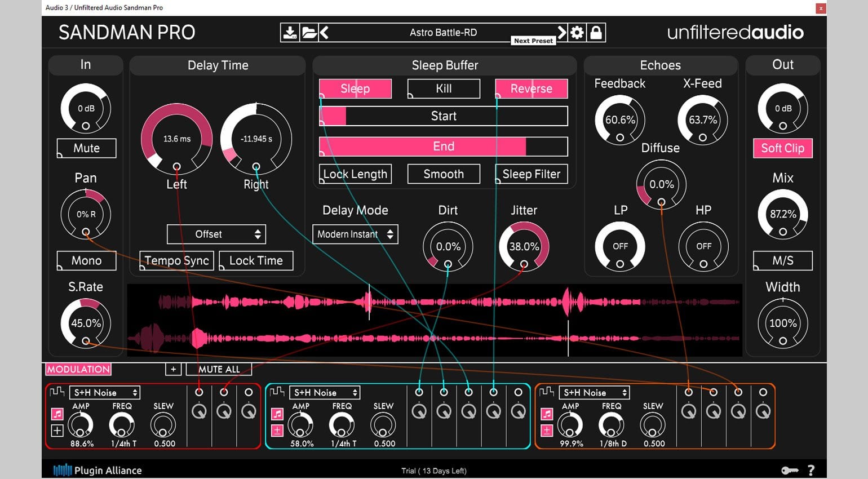Click the X-Feed knob at 63.7%

click(702, 119)
